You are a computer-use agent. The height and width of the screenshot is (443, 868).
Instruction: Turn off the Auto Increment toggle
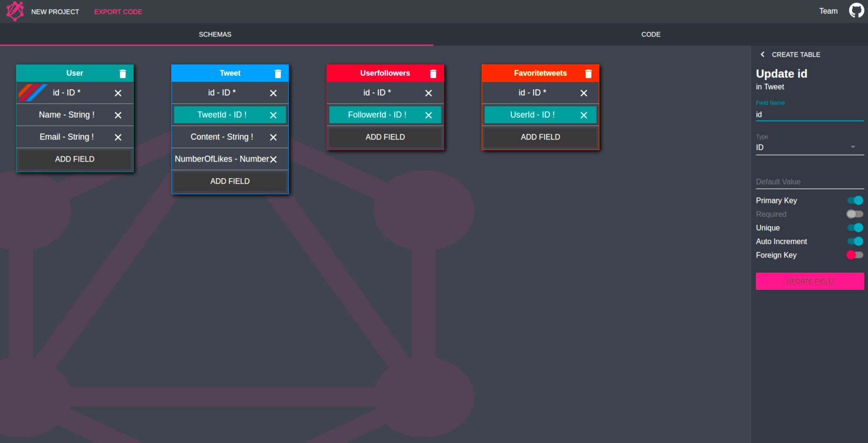(855, 242)
